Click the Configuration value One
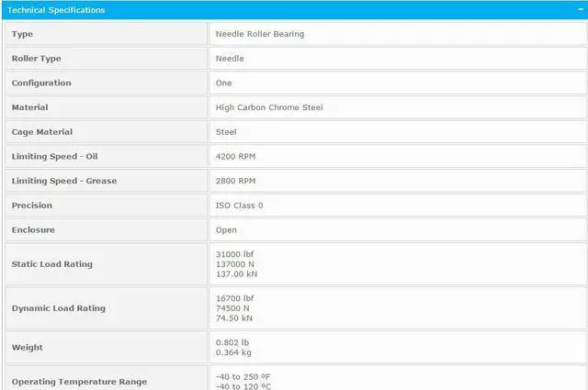This screenshot has width=588, height=390. point(223,84)
